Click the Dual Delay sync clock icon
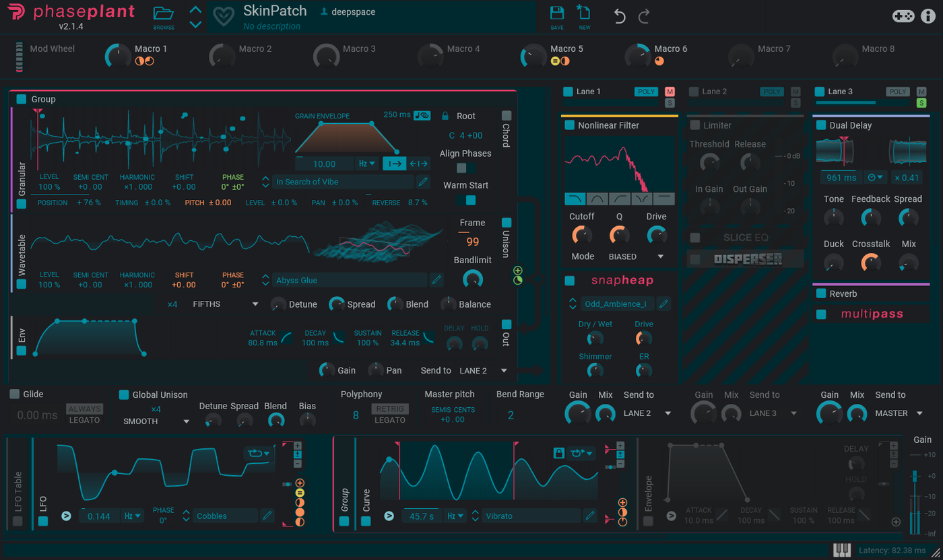The height and width of the screenshot is (560, 943). coord(875,178)
